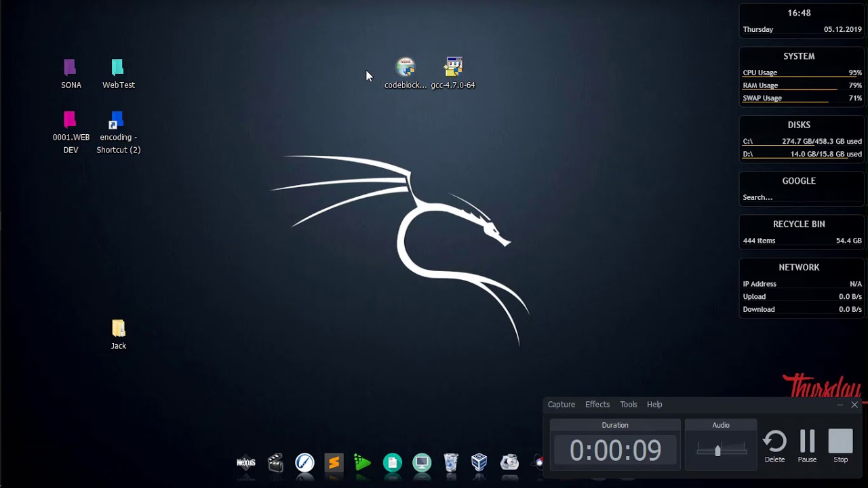Click the CPU Usage meter
This screenshot has height=488, width=868.
(x=802, y=73)
